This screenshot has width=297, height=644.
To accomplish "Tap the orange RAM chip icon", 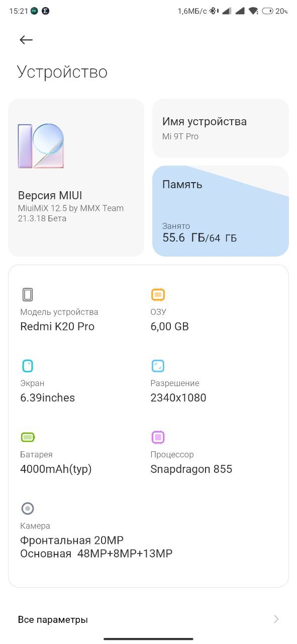I will coord(158,294).
